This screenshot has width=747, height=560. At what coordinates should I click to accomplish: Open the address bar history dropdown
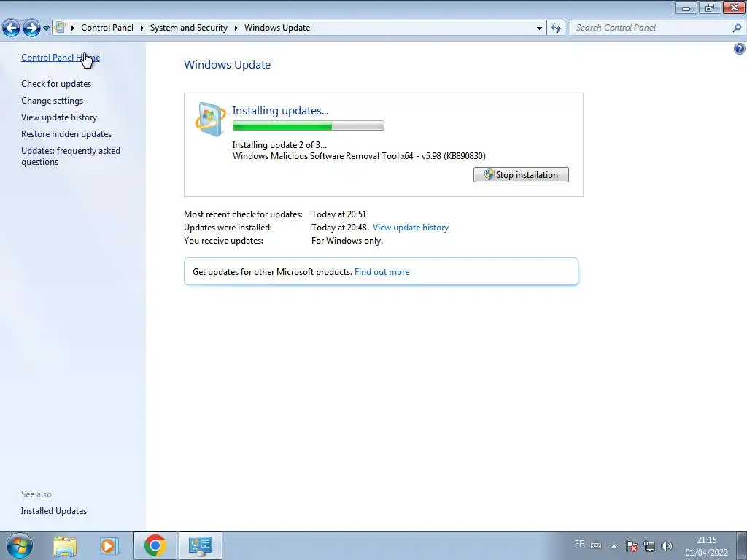pyautogui.click(x=539, y=28)
